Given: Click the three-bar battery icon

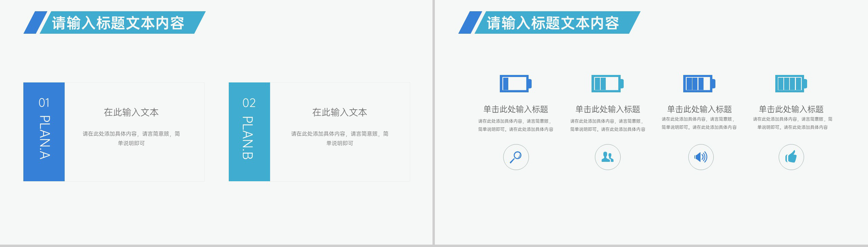Looking at the screenshot, I should pyautogui.click(x=699, y=83).
